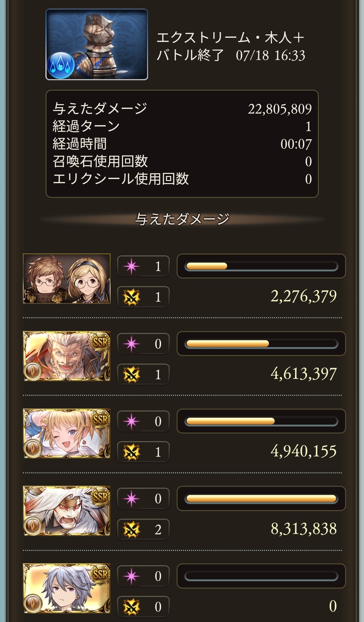Tap charge attack icon beside silver-haired character

tap(131, 607)
